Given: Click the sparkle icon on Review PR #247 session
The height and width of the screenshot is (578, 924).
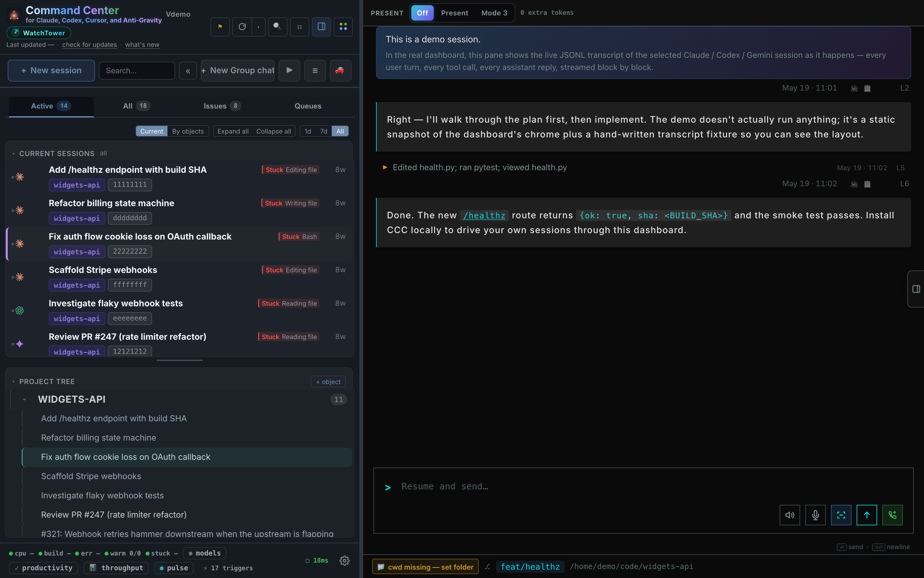Looking at the screenshot, I should click(20, 344).
